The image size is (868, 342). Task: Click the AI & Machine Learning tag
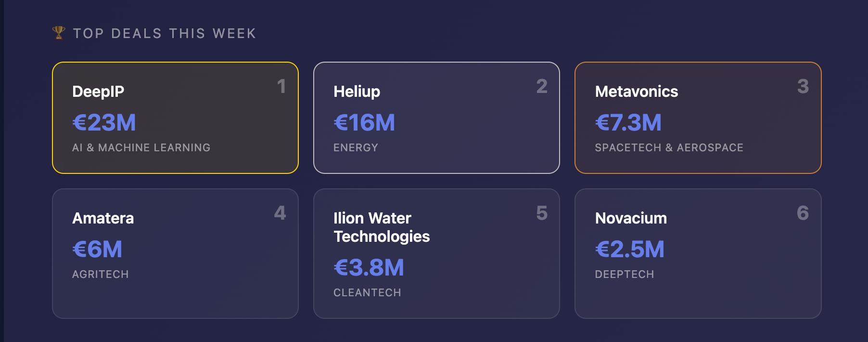[x=141, y=147]
